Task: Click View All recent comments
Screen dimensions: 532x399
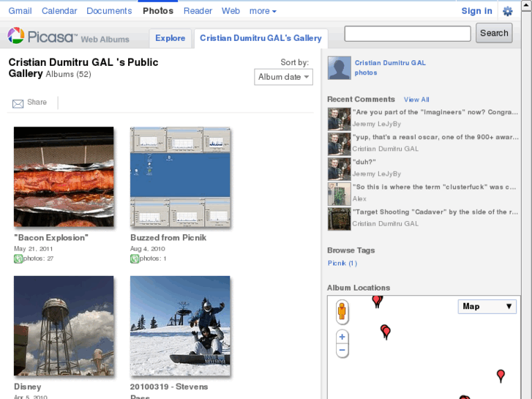Action: pyautogui.click(x=416, y=100)
